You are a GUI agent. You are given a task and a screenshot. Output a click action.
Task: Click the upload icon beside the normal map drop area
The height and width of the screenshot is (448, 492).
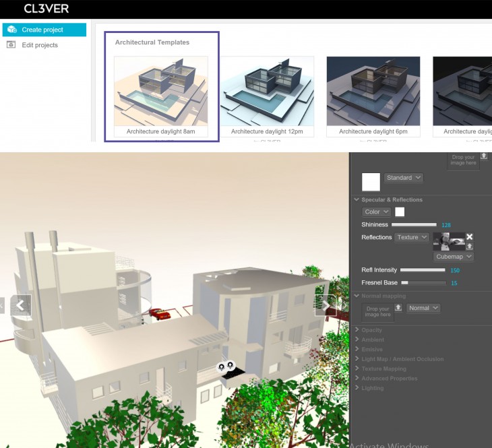tap(398, 308)
